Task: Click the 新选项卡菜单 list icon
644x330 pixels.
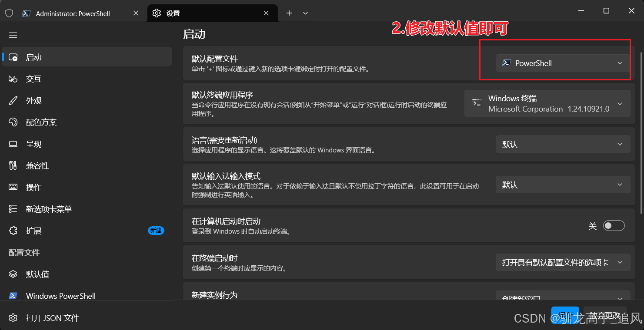Action: pos(13,209)
